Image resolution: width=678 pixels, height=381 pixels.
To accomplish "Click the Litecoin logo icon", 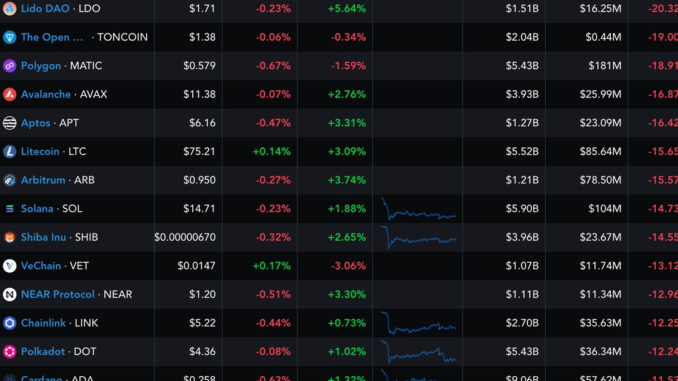I will [x=10, y=151].
